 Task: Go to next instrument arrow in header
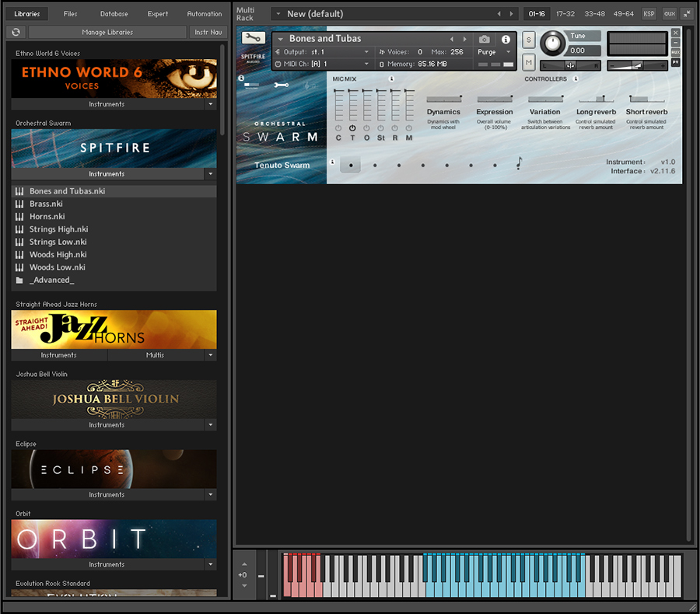pyautogui.click(x=465, y=40)
